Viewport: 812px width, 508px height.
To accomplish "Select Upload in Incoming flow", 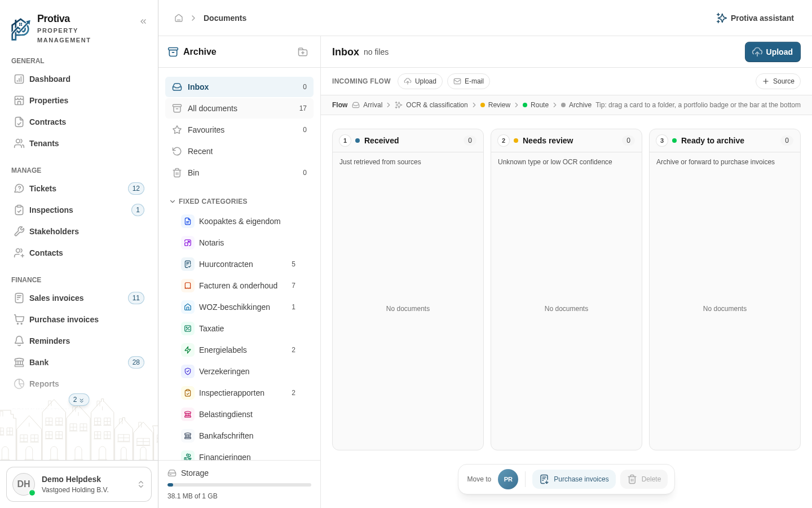I will coord(420,81).
